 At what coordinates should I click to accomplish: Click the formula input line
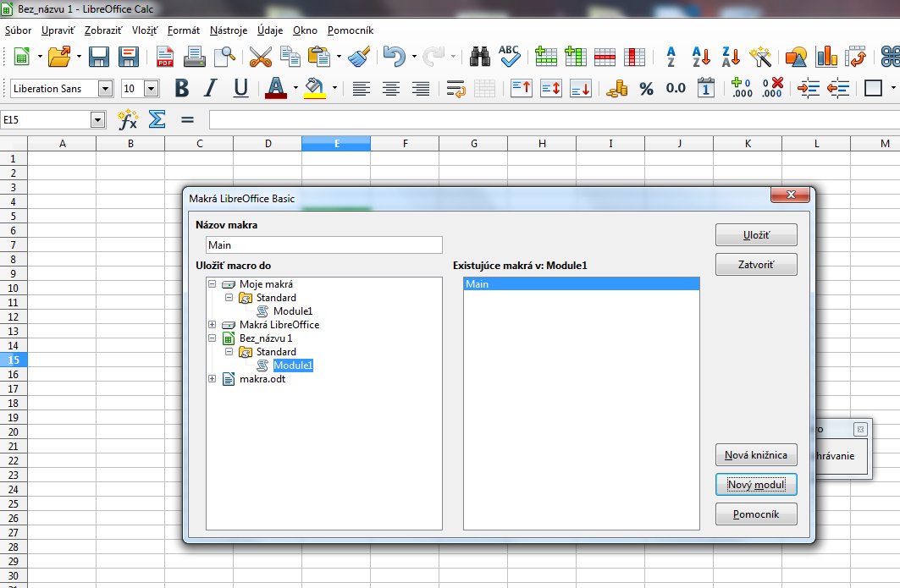(555, 120)
